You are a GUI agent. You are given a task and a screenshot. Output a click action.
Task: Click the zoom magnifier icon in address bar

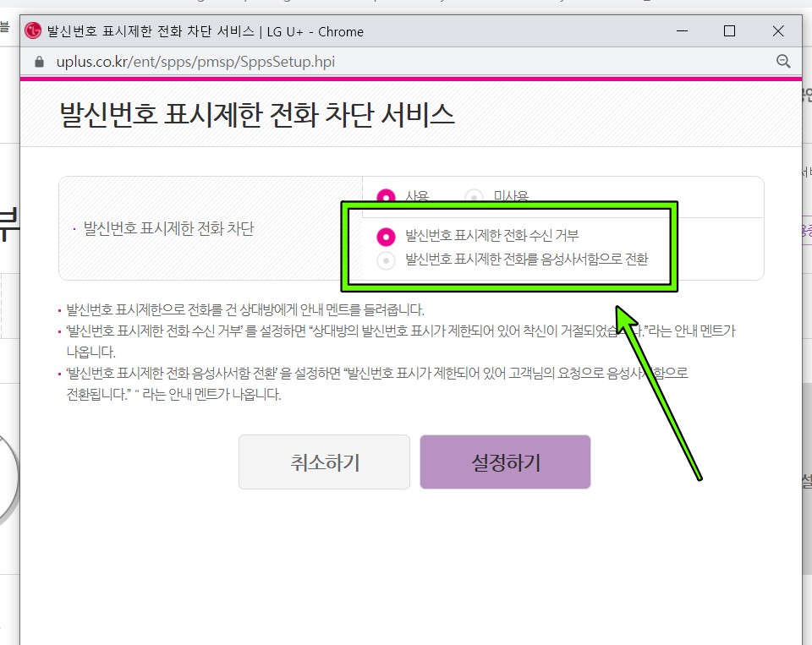783,62
